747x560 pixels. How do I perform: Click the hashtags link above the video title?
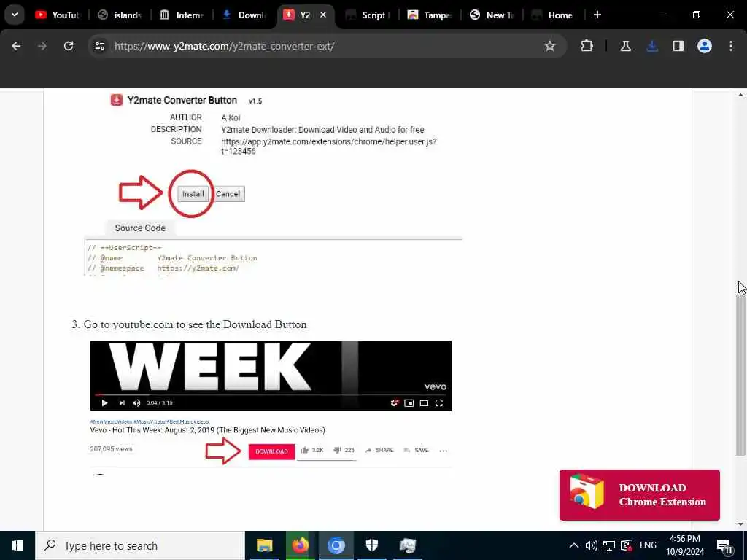[x=150, y=422]
